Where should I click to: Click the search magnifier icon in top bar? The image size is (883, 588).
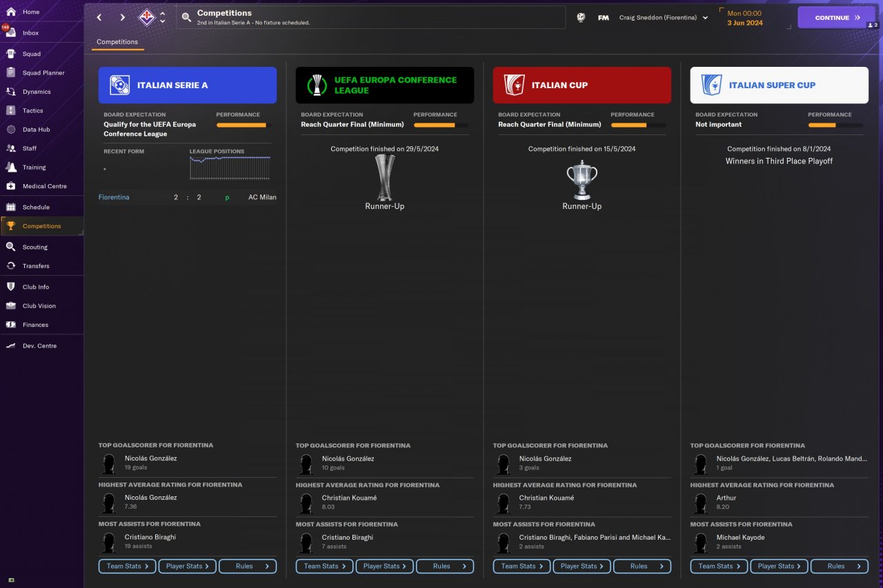(x=186, y=17)
